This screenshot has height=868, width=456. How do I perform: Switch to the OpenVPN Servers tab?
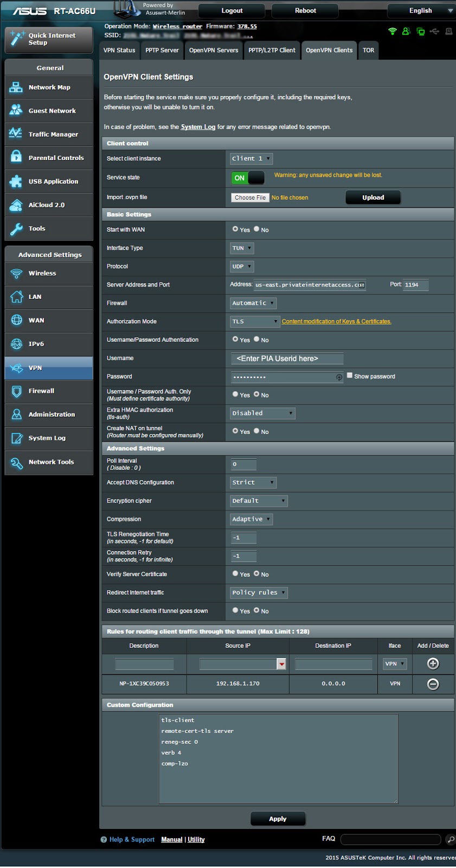click(214, 50)
